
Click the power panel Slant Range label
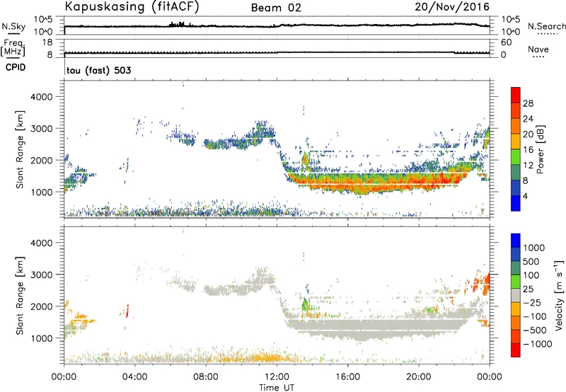click(x=20, y=149)
